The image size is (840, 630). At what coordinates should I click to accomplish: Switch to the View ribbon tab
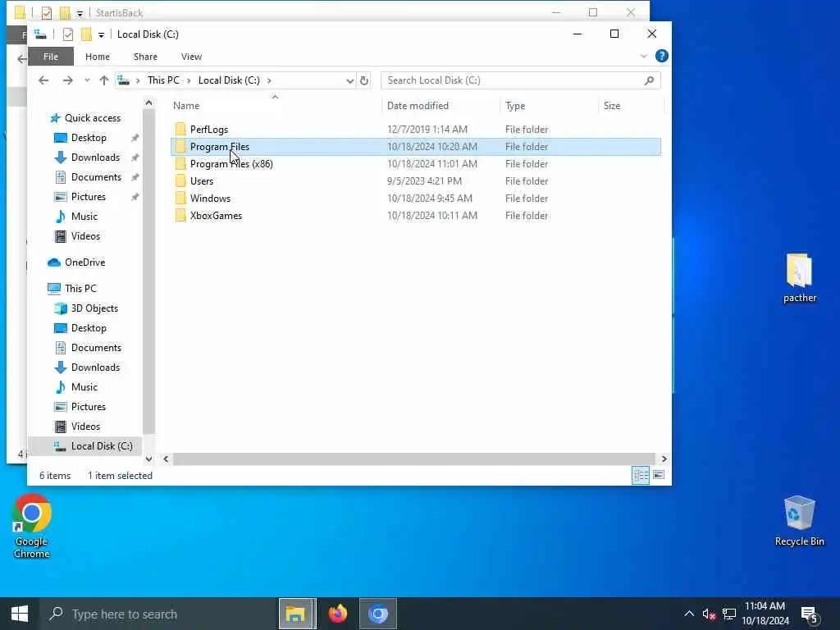point(191,57)
